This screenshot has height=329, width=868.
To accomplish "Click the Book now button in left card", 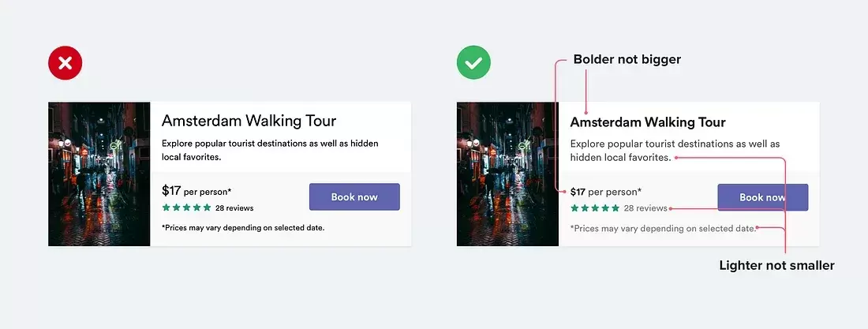I will click(354, 196).
